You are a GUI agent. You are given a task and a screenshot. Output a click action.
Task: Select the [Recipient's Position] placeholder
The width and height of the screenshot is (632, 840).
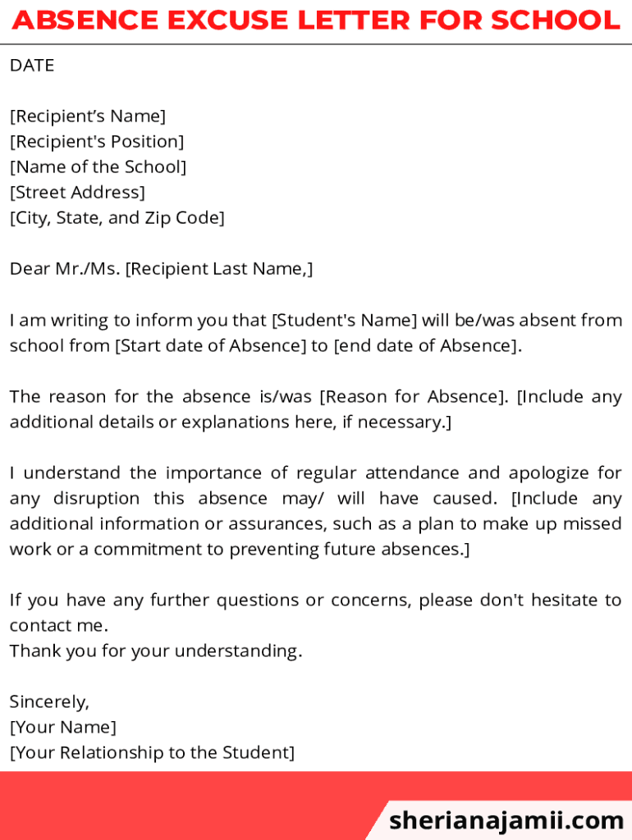[97, 142]
